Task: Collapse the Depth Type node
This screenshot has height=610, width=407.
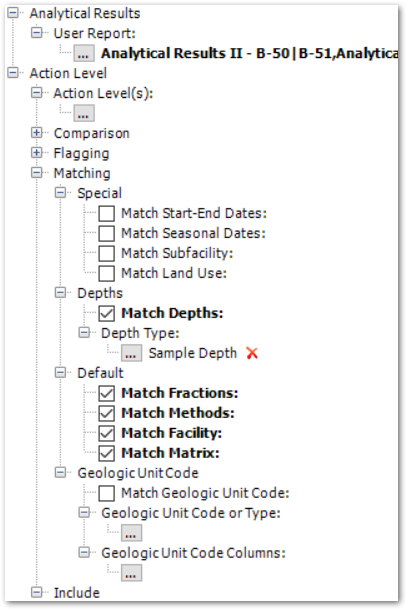Action: [84, 333]
